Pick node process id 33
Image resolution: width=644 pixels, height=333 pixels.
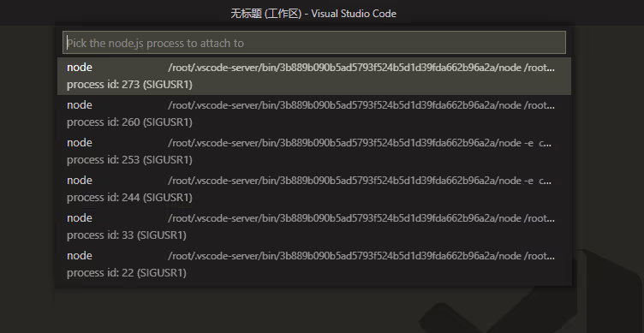[x=314, y=227]
